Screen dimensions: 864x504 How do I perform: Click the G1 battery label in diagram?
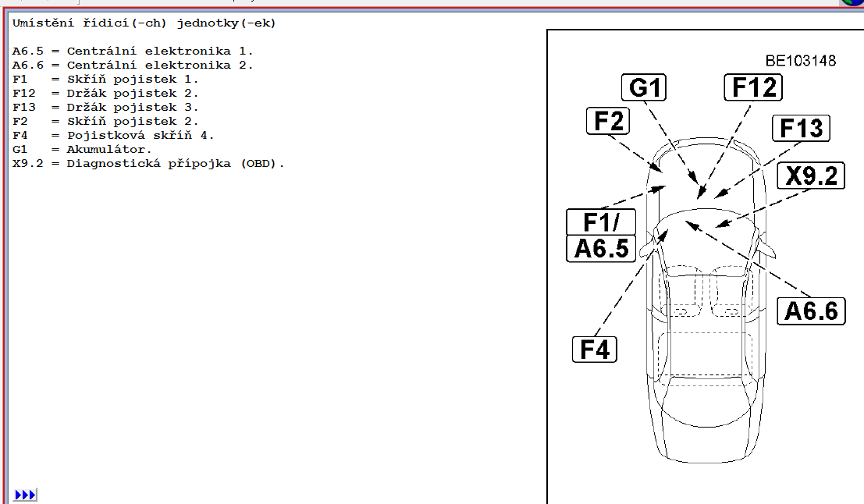click(645, 87)
